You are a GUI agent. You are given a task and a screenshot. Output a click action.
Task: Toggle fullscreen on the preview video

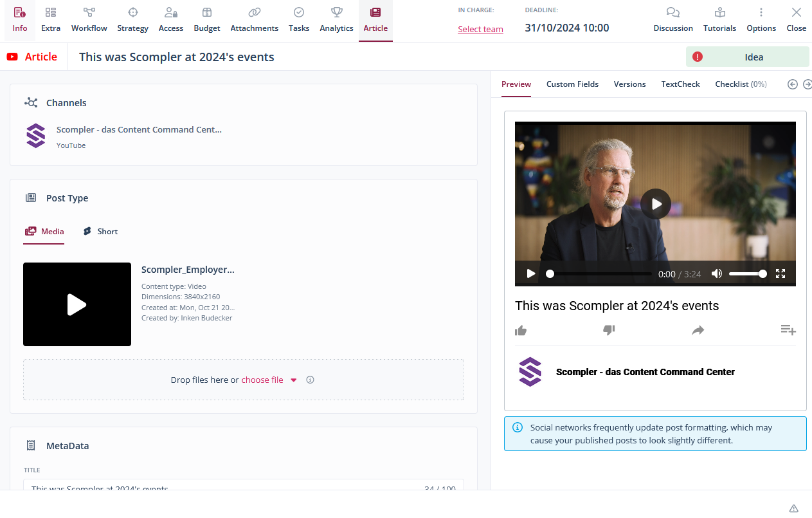[780, 273]
